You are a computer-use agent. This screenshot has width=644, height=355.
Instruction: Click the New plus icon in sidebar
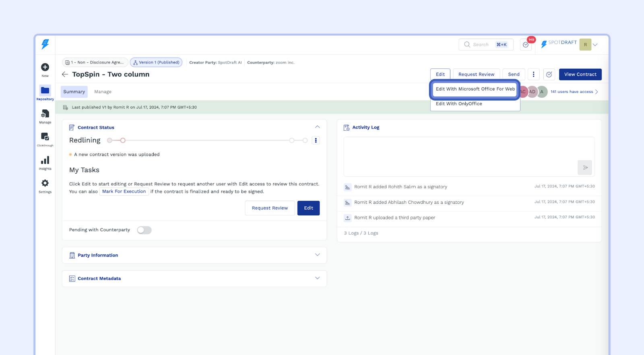[45, 67]
